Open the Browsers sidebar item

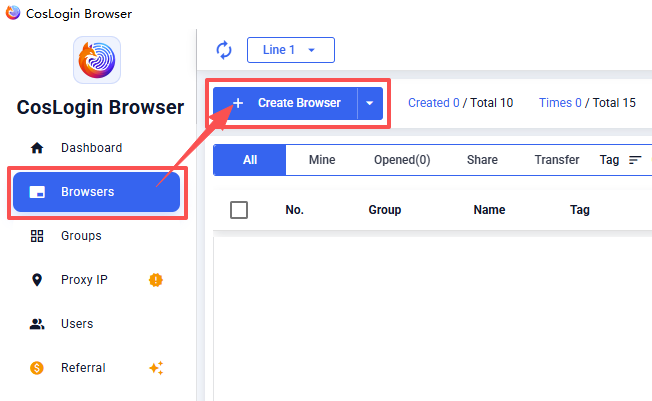click(96, 192)
